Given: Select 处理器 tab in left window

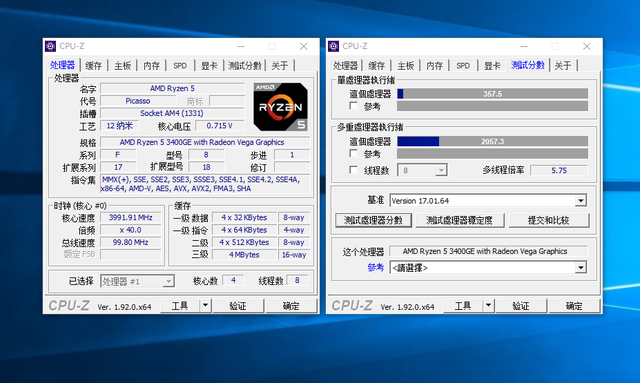Looking at the screenshot, I should click(62, 65).
